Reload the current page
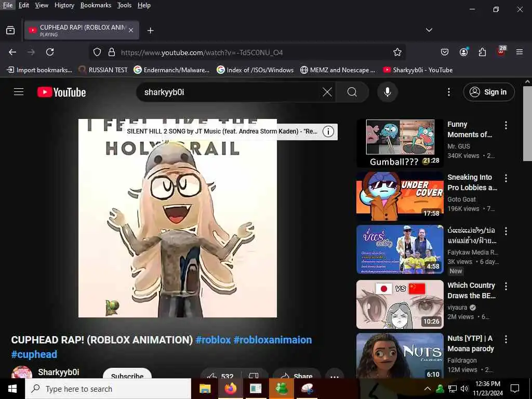The height and width of the screenshot is (399, 532). coord(50,52)
